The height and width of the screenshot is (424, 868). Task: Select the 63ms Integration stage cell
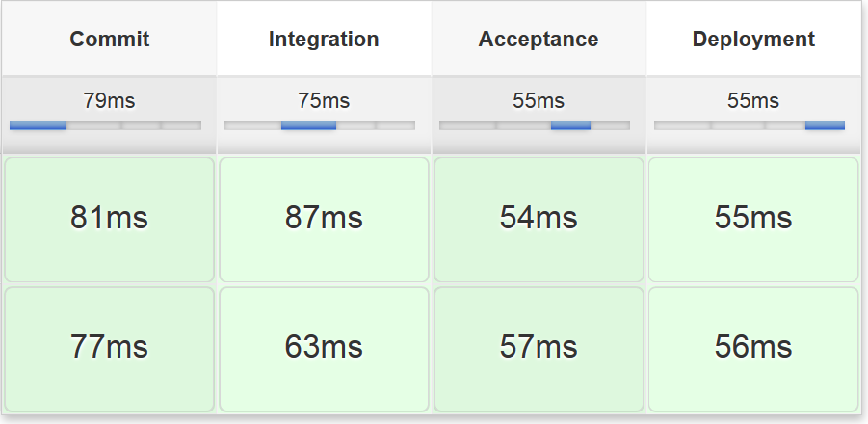coord(324,348)
